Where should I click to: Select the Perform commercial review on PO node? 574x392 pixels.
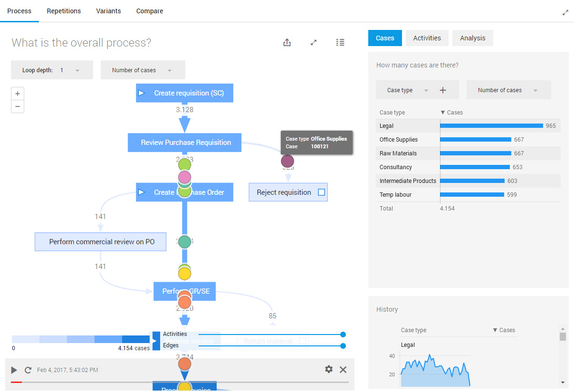click(x=101, y=242)
